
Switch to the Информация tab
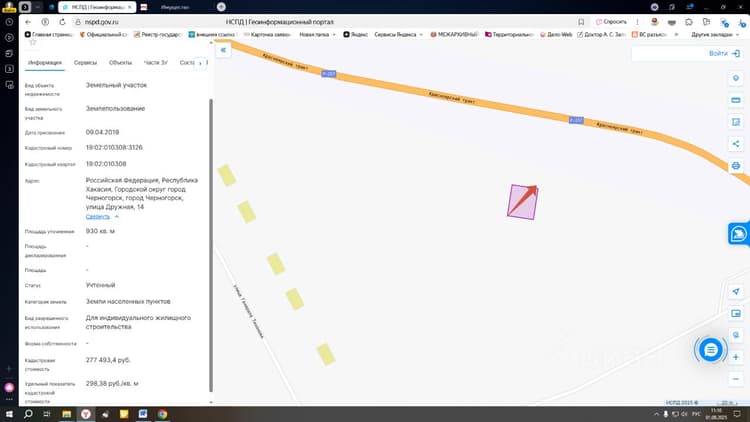[x=44, y=63]
